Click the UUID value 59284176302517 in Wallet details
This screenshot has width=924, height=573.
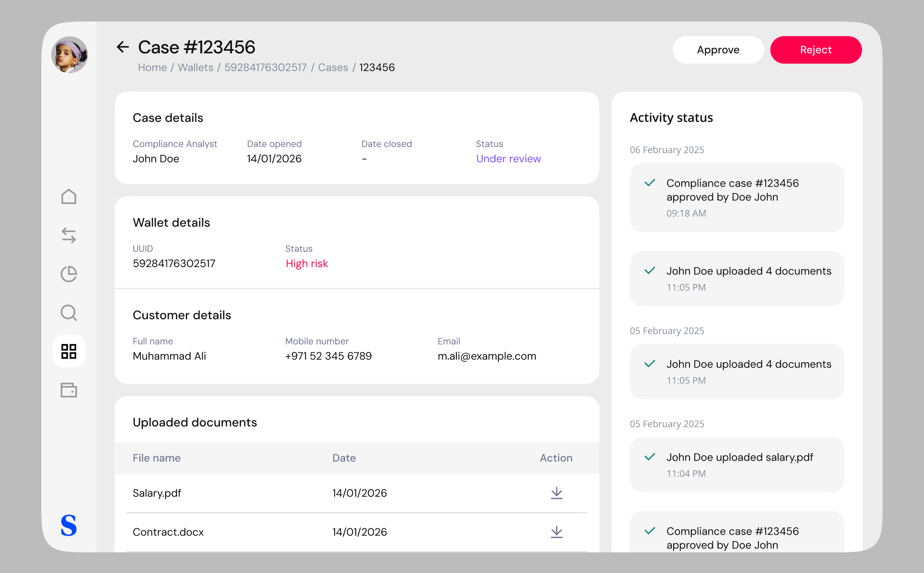click(174, 264)
